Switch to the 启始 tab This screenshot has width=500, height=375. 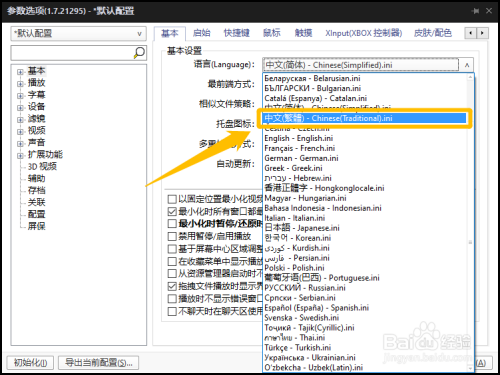coord(202,33)
